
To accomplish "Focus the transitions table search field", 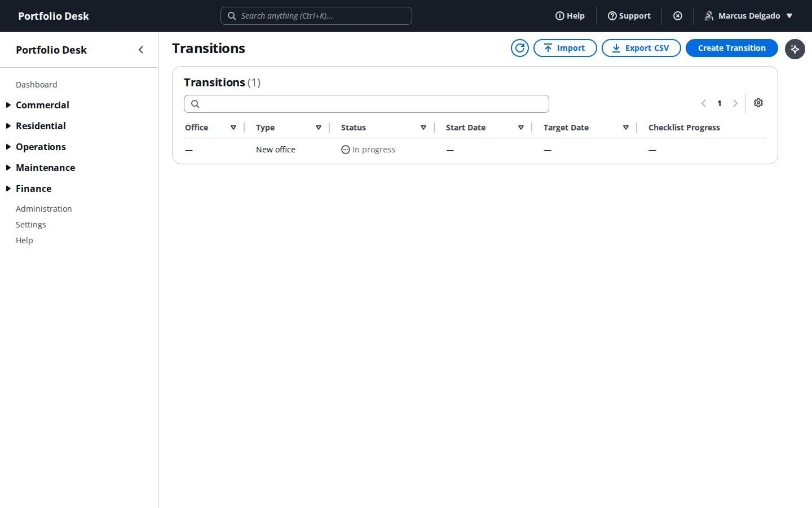I will click(367, 104).
